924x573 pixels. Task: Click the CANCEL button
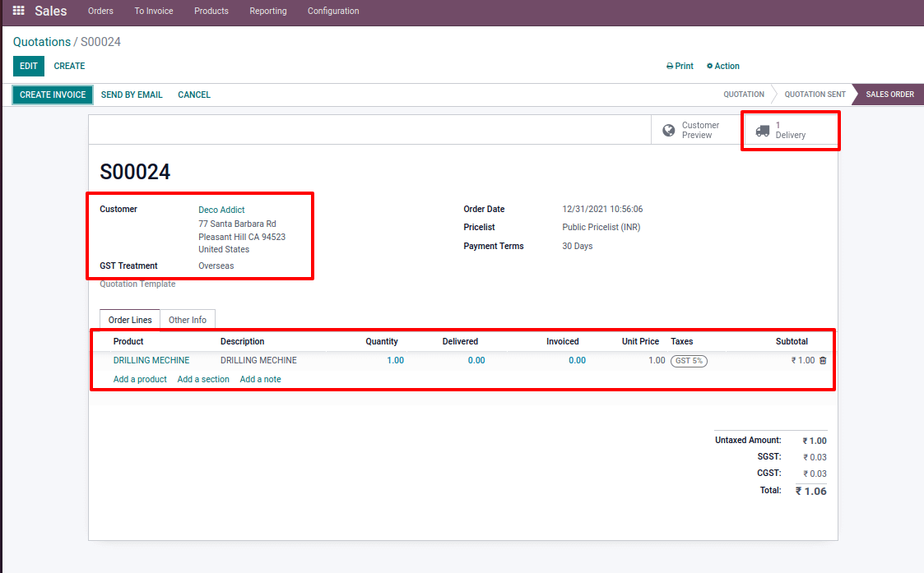[x=194, y=95]
